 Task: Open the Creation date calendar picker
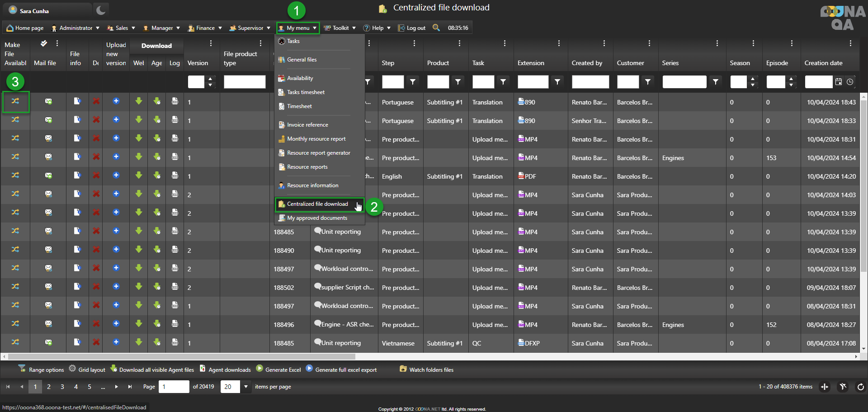pyautogui.click(x=839, y=82)
